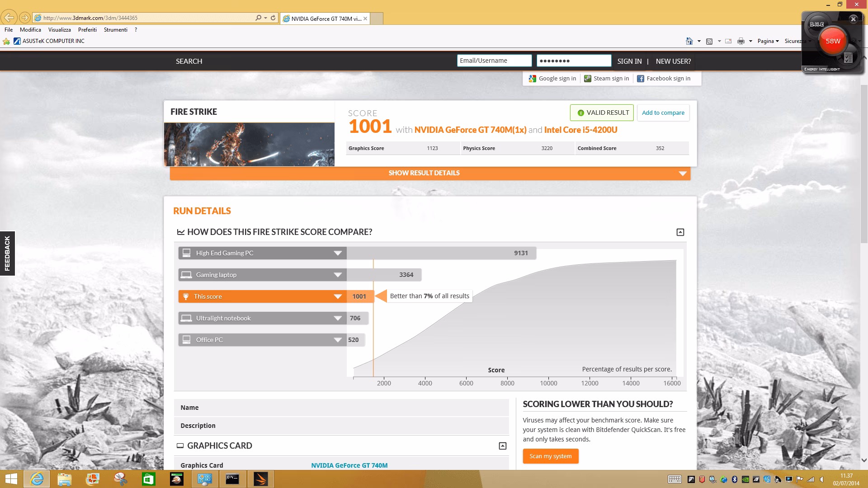The height and width of the screenshot is (488, 868).
Task: Open Windows Store from the taskbar
Action: pyautogui.click(x=149, y=479)
